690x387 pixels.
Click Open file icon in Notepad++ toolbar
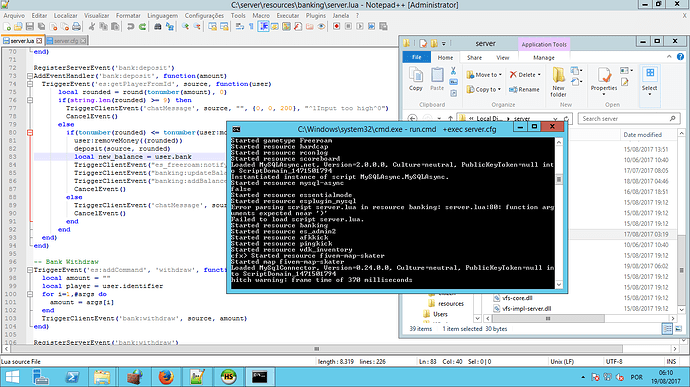18,27
